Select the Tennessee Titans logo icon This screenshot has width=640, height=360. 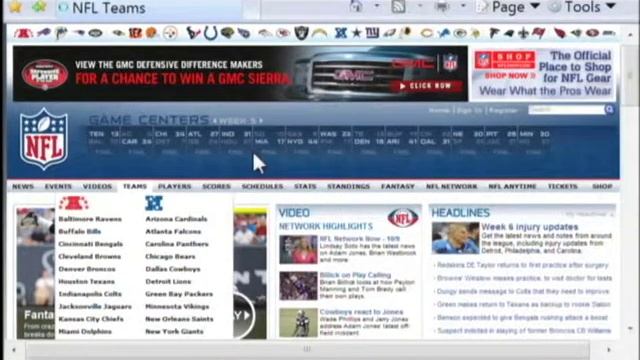click(244, 33)
